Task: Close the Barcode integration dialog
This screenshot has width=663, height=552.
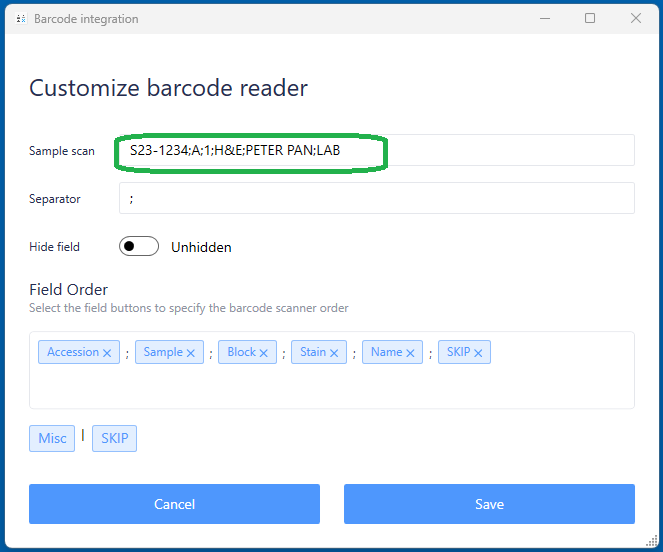Action: point(636,18)
